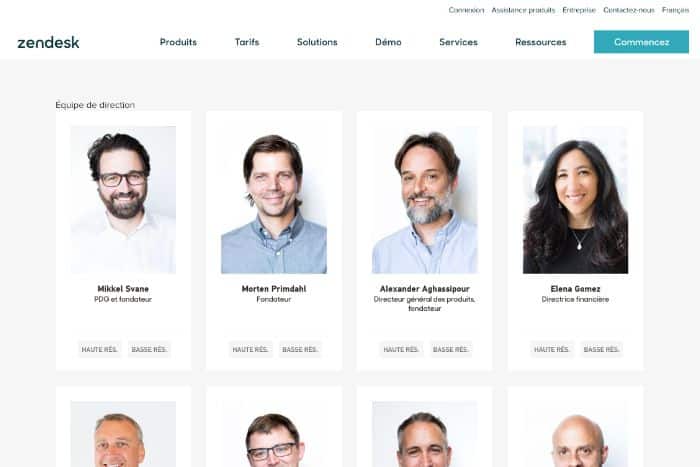
Task: Download Alexander Aghassipour's Basse Rés. photo
Action: pos(450,349)
